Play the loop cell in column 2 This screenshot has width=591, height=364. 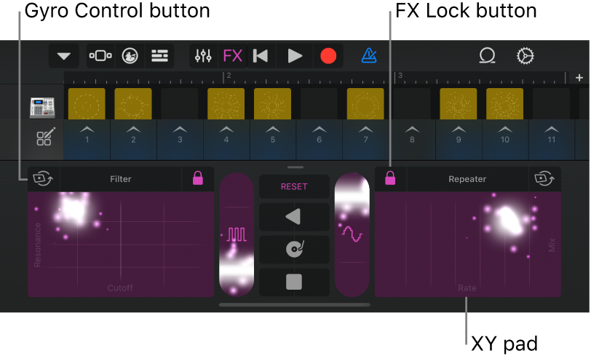click(x=133, y=104)
